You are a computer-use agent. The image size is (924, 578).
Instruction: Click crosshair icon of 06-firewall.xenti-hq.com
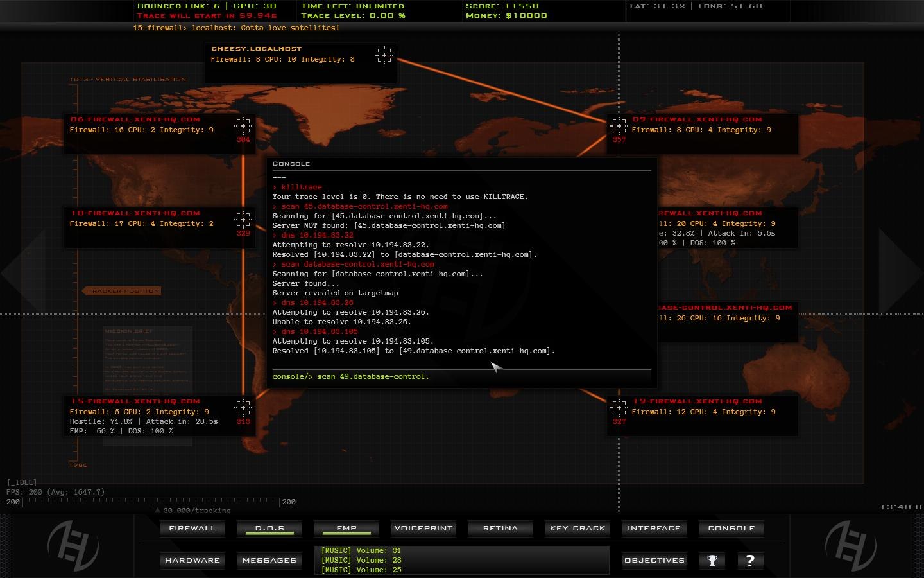[243, 126]
